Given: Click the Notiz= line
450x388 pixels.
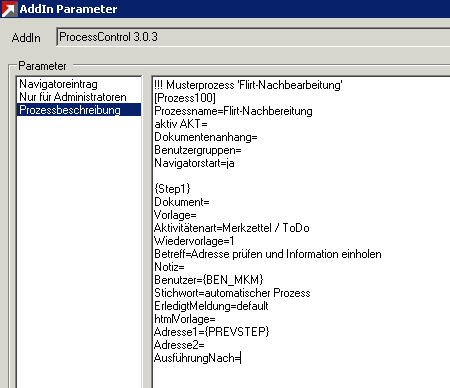Looking at the screenshot, I should [x=169, y=267].
